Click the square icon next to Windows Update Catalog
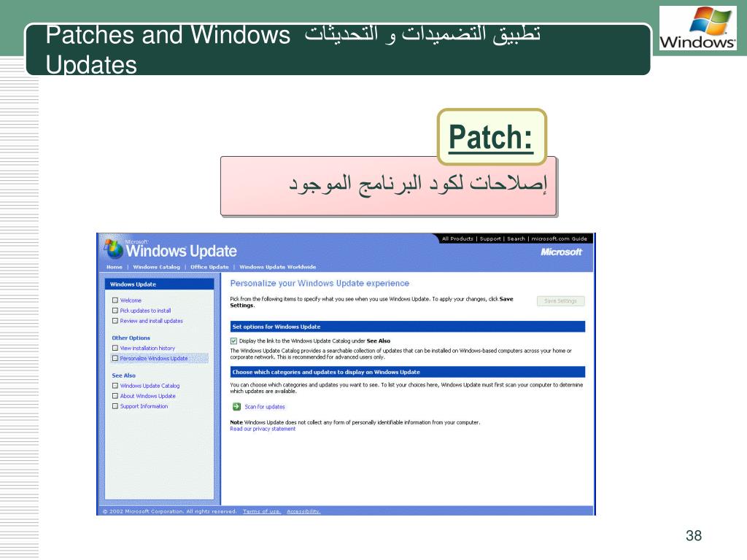747x560 pixels. [x=115, y=386]
